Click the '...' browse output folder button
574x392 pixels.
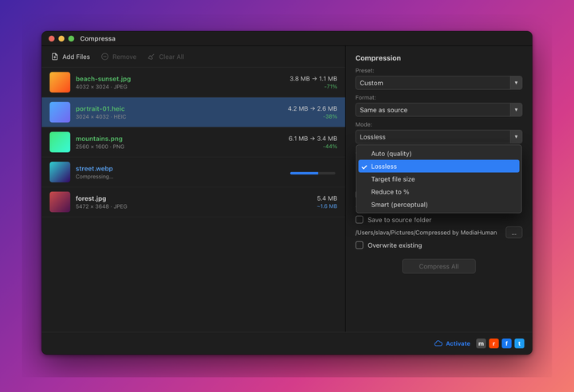(x=513, y=233)
